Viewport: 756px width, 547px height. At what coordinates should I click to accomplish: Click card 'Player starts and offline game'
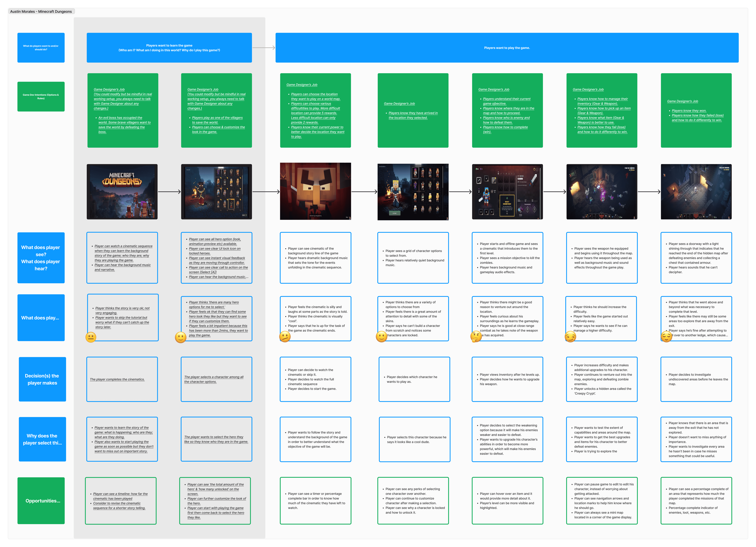[x=507, y=258]
